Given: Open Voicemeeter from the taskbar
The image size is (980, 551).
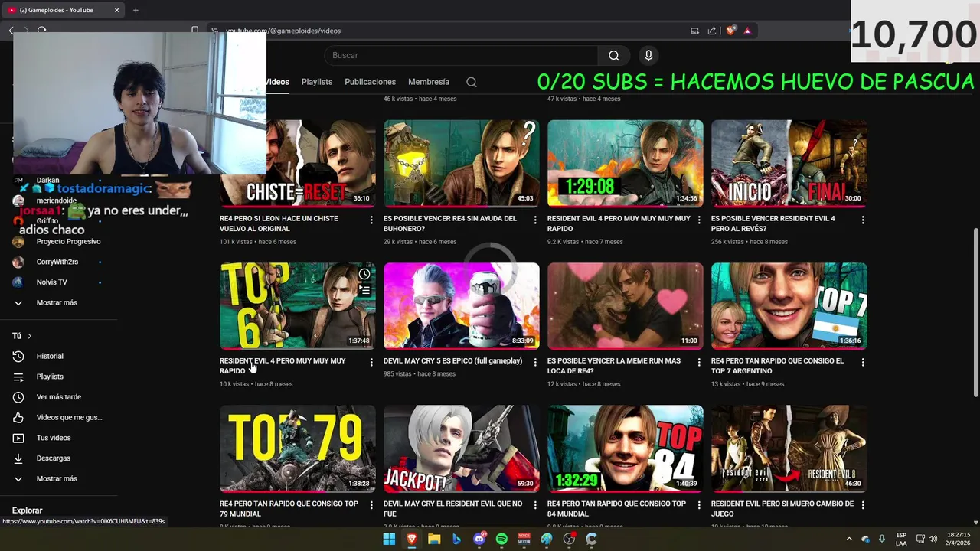Looking at the screenshot, I should [x=524, y=539].
